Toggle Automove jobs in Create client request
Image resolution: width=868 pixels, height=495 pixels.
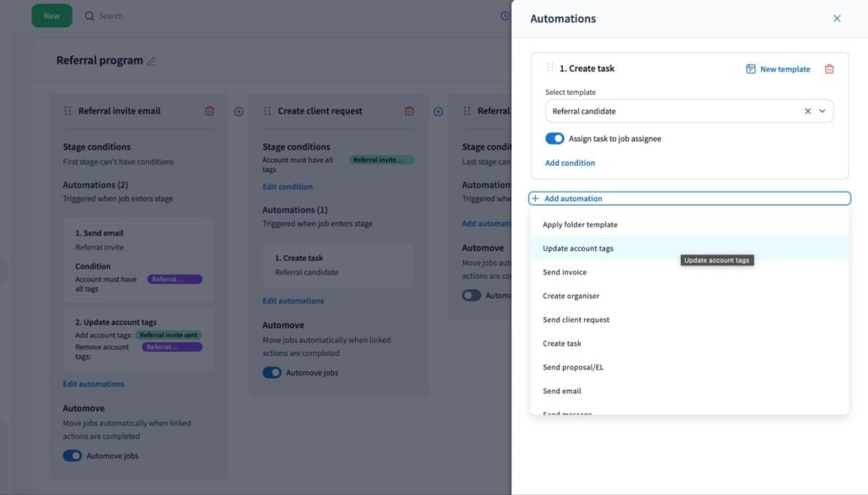click(x=272, y=373)
